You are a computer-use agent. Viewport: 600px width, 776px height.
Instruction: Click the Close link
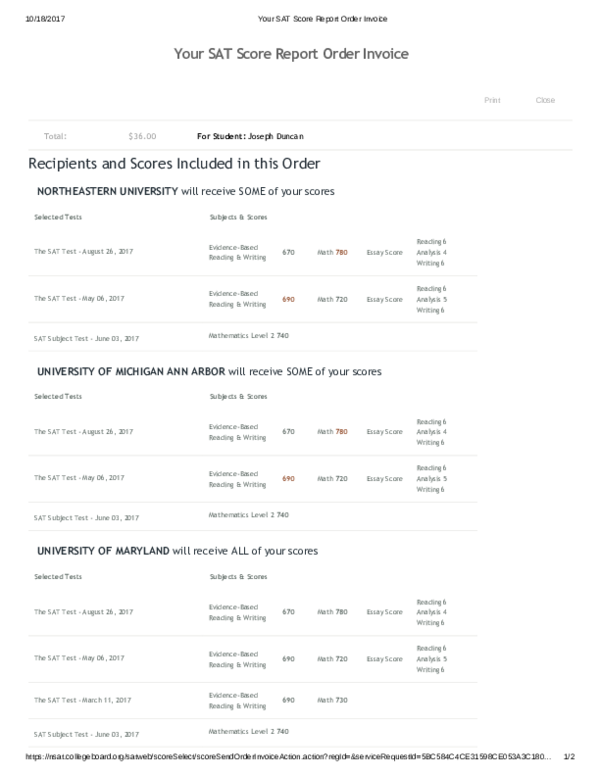545,100
